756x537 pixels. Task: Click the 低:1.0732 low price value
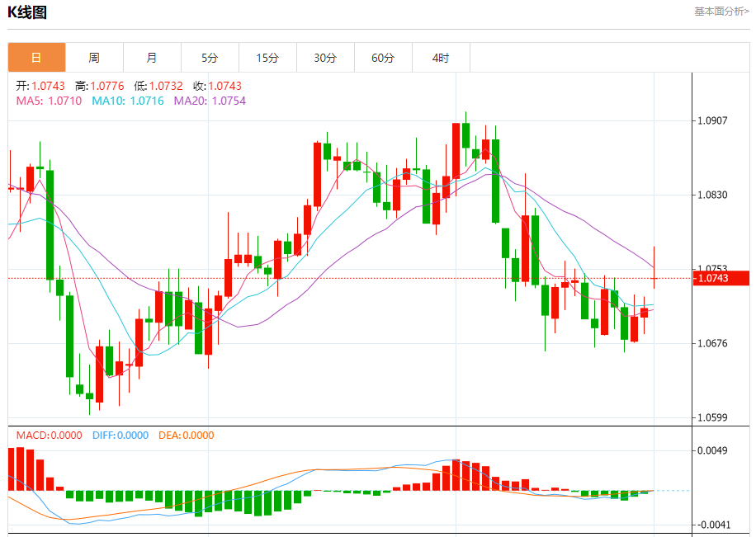(x=158, y=87)
